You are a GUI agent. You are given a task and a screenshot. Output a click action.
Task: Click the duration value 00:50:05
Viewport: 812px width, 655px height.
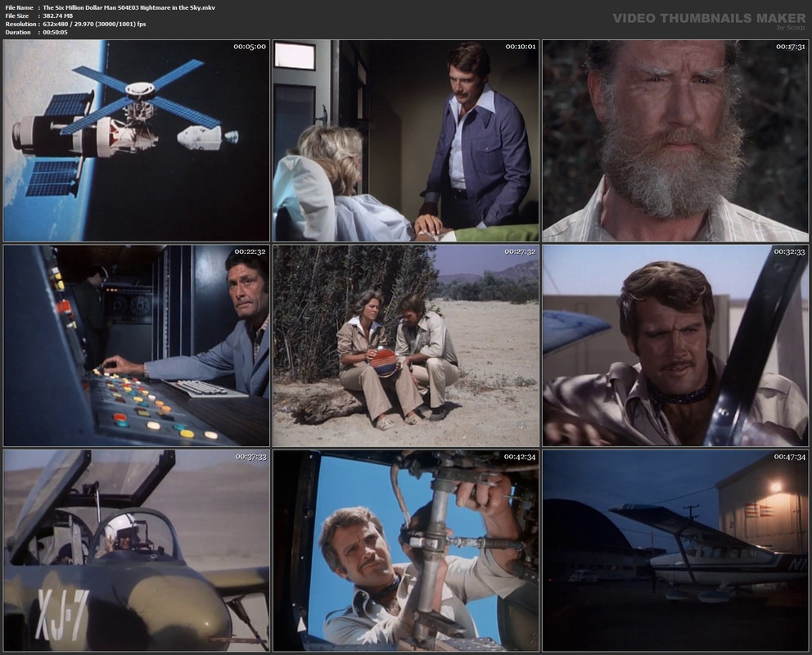pos(56,33)
